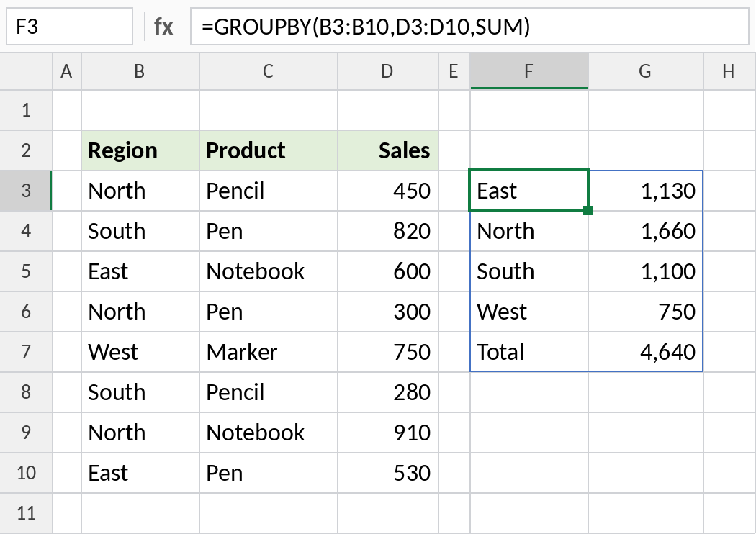The width and height of the screenshot is (756, 534).
Task: Select row 3 header
Action: pos(26,191)
